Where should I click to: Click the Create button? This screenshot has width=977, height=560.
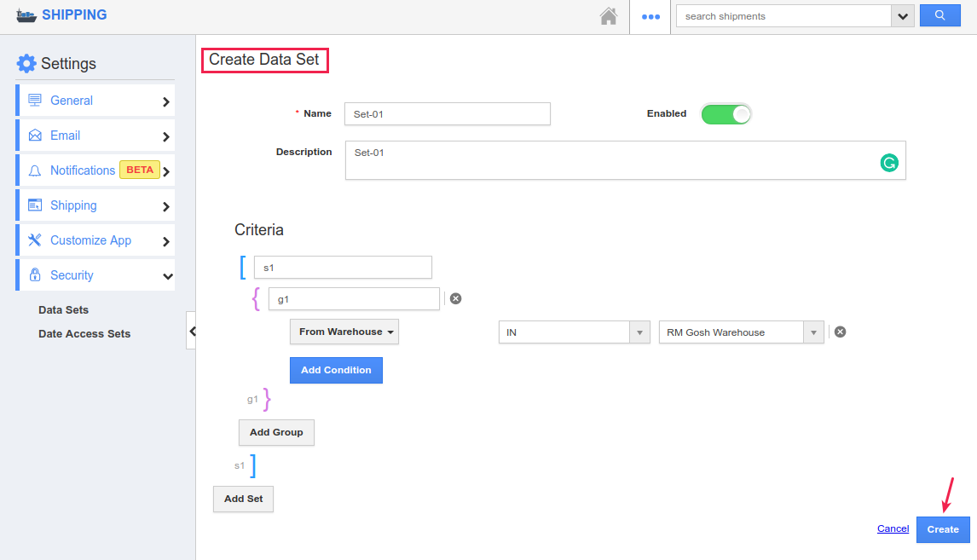943,529
